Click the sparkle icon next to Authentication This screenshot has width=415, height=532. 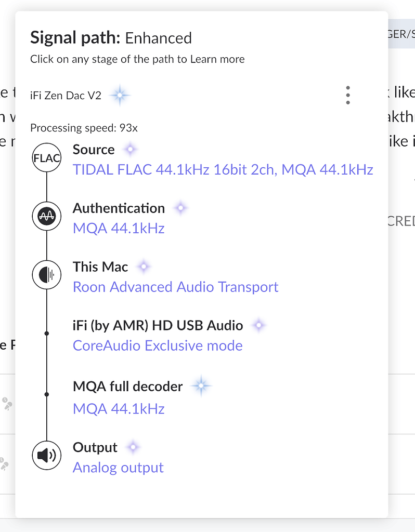point(180,207)
